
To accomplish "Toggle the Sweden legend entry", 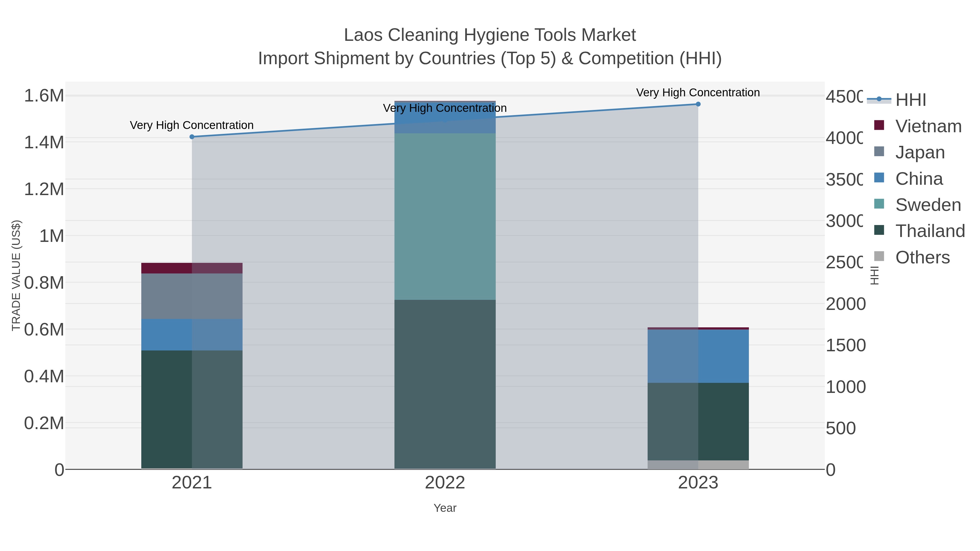I will (x=918, y=205).
